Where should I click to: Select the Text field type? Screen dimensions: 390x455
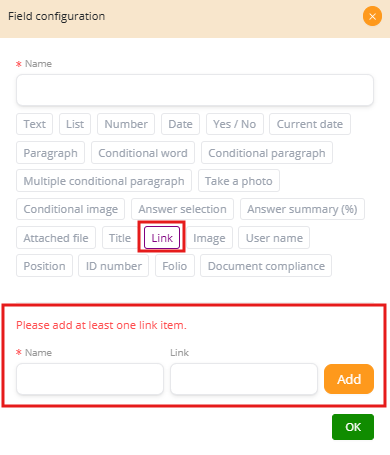(35, 124)
